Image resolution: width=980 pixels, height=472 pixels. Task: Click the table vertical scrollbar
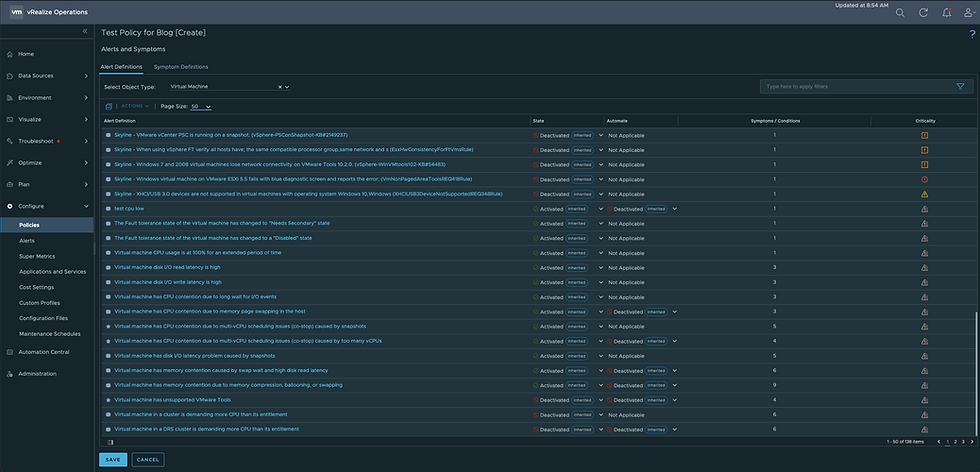coord(976,373)
